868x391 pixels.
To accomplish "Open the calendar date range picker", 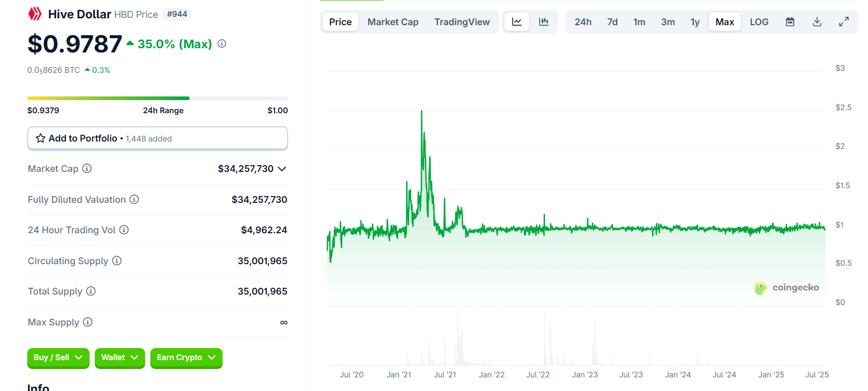I will 790,22.
